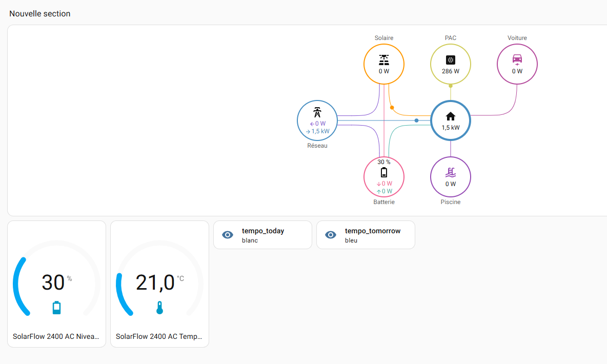Click the PAC heat pump icon
This screenshot has width=607, height=364.
(450, 59)
